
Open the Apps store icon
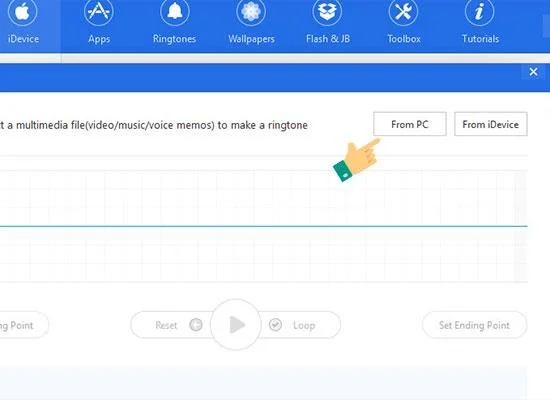pyautogui.click(x=99, y=12)
